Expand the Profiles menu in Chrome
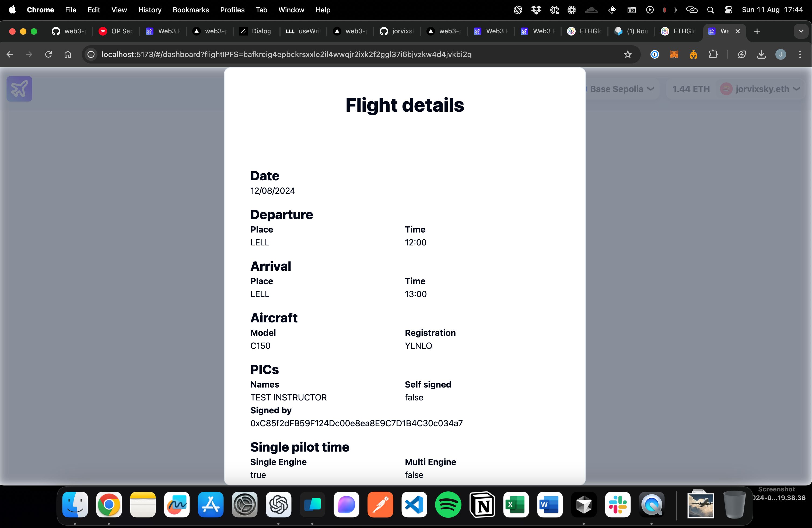The height and width of the screenshot is (528, 812). pos(232,9)
